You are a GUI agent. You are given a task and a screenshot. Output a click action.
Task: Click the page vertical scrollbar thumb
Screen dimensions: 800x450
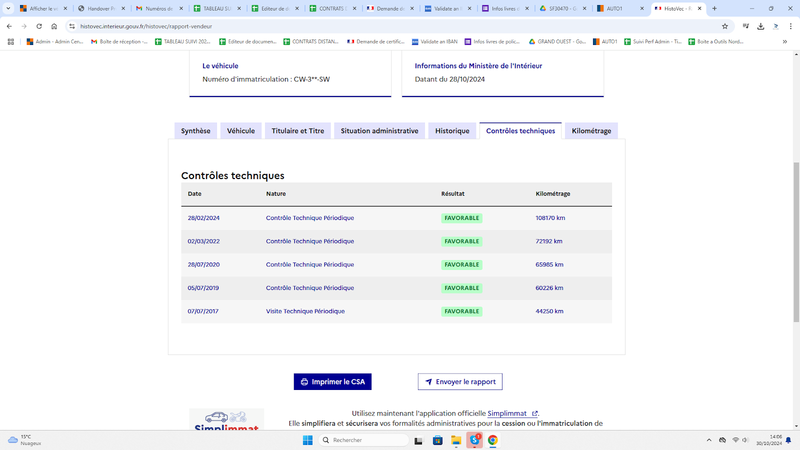tap(796, 242)
